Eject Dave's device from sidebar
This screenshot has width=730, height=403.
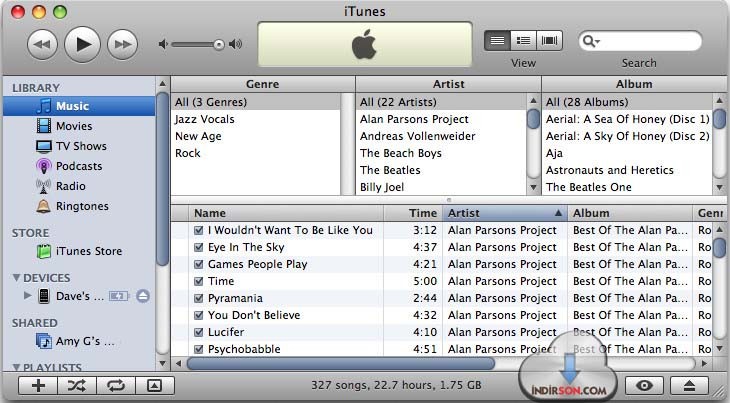coord(143,296)
